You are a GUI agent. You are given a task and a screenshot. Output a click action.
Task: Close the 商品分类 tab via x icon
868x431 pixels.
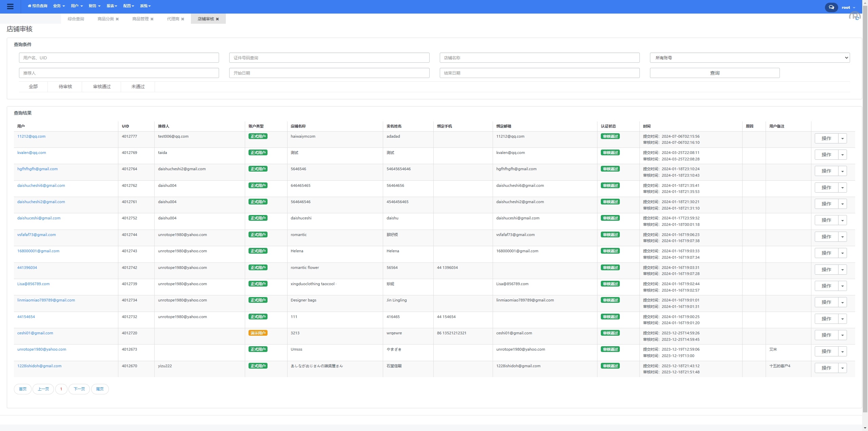coord(117,19)
